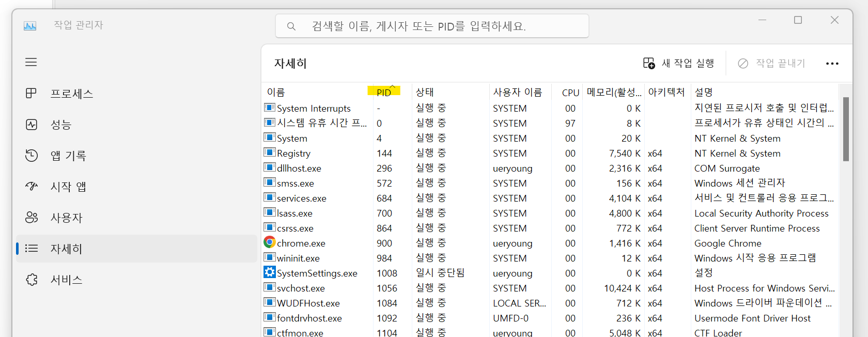Image resolution: width=868 pixels, height=337 pixels.
Task: Sort by the 메모리(활성...) column header
Action: [614, 92]
